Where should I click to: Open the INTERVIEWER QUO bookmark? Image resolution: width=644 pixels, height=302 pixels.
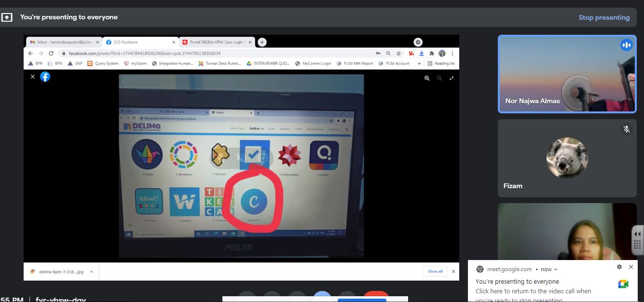click(x=268, y=63)
